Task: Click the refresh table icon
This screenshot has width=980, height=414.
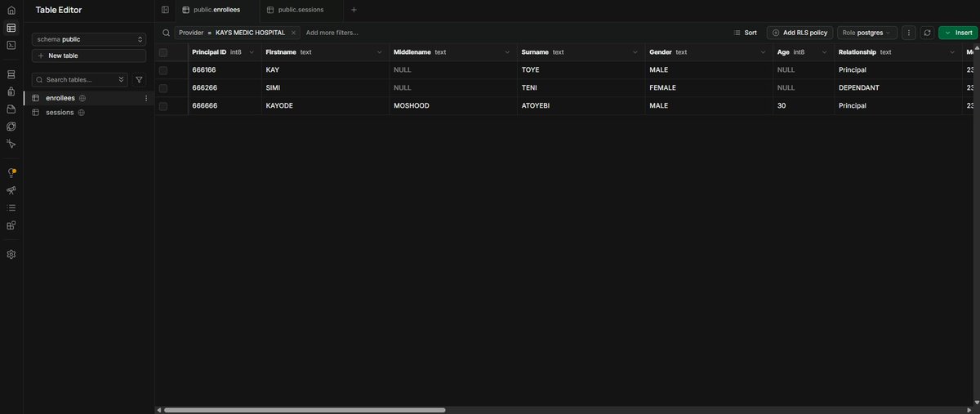Action: coord(927,33)
